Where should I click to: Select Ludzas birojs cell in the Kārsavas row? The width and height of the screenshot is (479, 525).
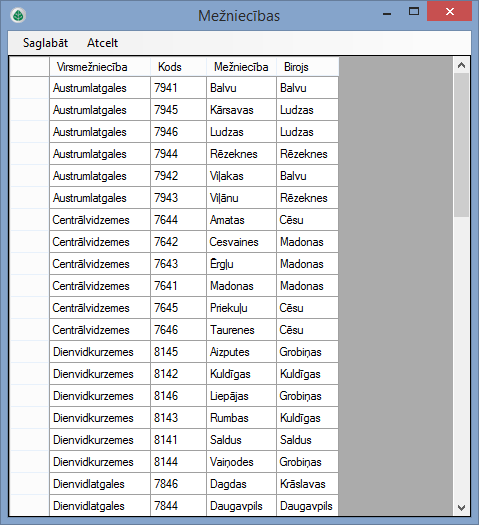click(x=308, y=110)
